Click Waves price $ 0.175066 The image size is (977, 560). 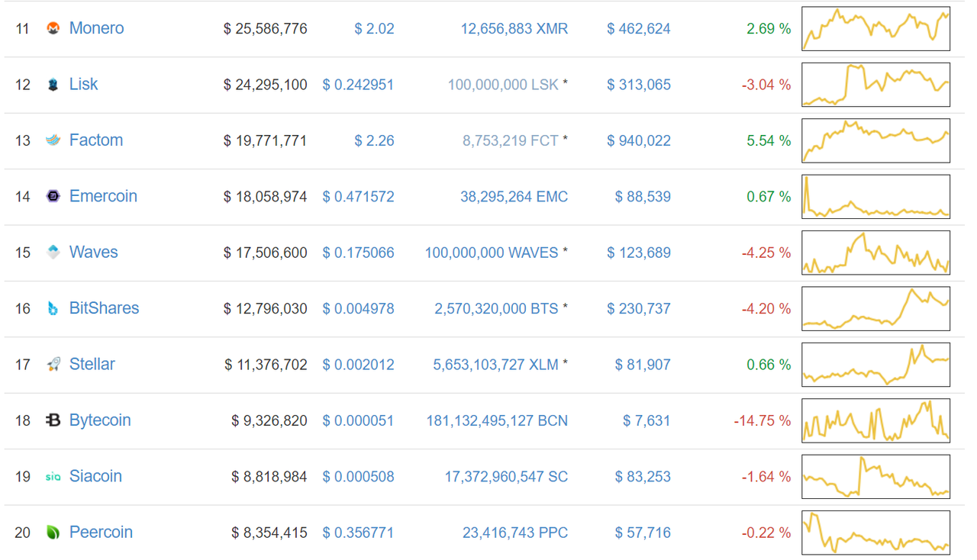coord(358,253)
